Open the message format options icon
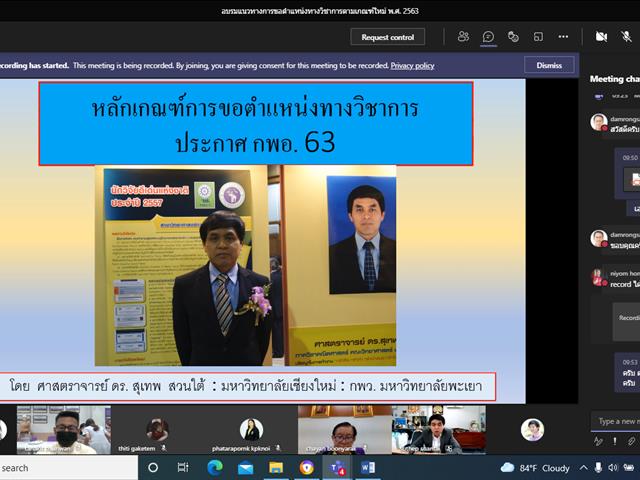The height and width of the screenshot is (480, 640). [598, 441]
